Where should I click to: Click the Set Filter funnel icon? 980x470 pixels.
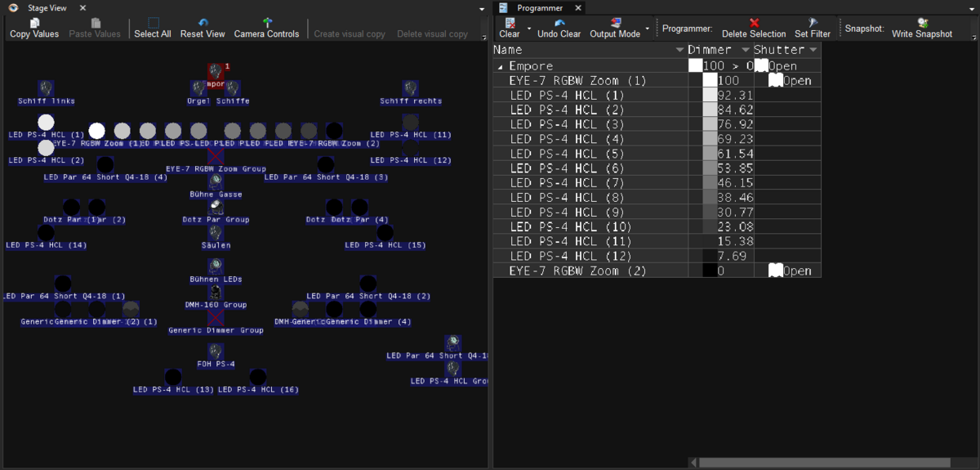(813, 23)
